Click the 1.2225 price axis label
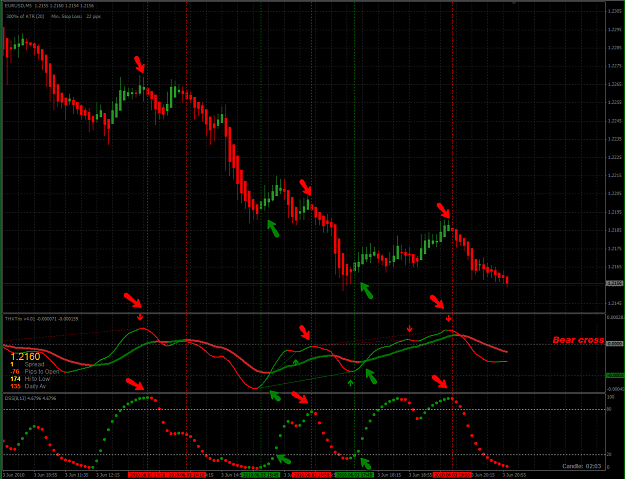Image resolution: width=625 pixels, height=479 pixels. point(615,157)
